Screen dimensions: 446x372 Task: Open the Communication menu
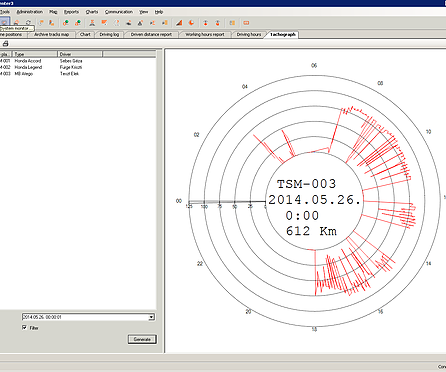tap(119, 12)
